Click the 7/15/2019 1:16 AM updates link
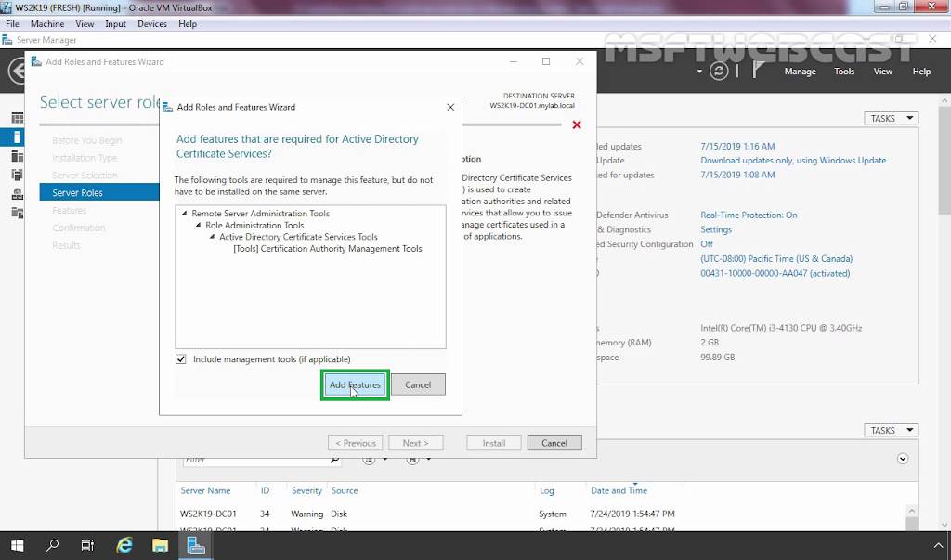The width and height of the screenshot is (951, 560). [x=737, y=146]
